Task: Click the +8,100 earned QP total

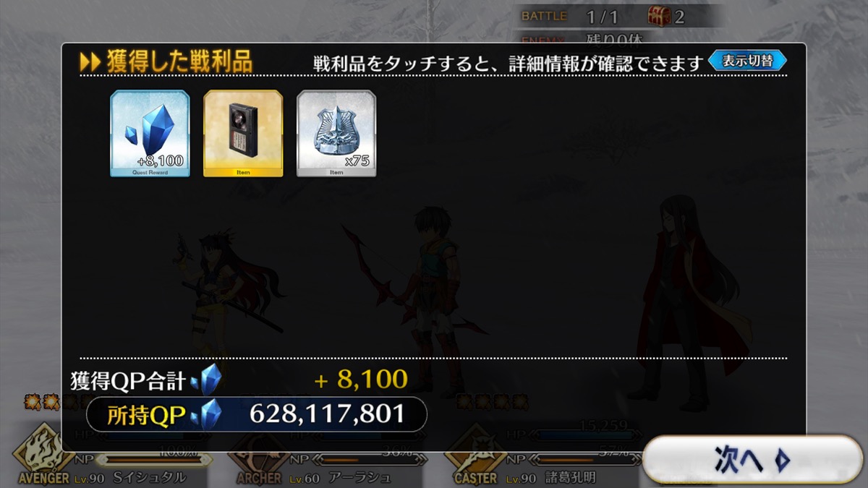Action: [x=360, y=379]
